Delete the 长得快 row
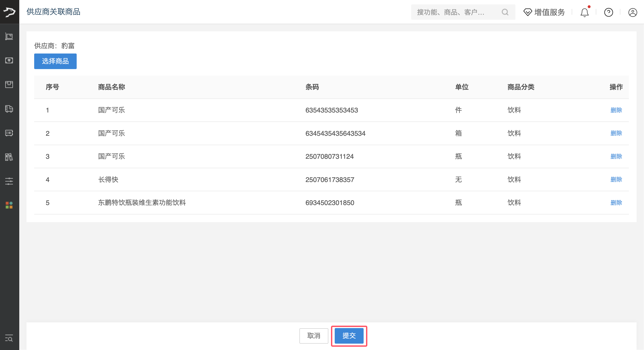 point(616,180)
